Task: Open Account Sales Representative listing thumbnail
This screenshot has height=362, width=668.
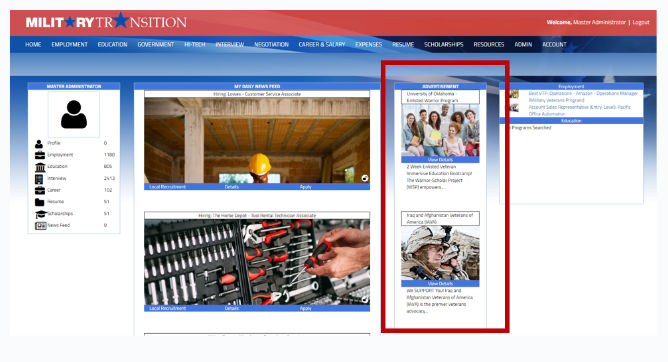Action: pos(514,108)
